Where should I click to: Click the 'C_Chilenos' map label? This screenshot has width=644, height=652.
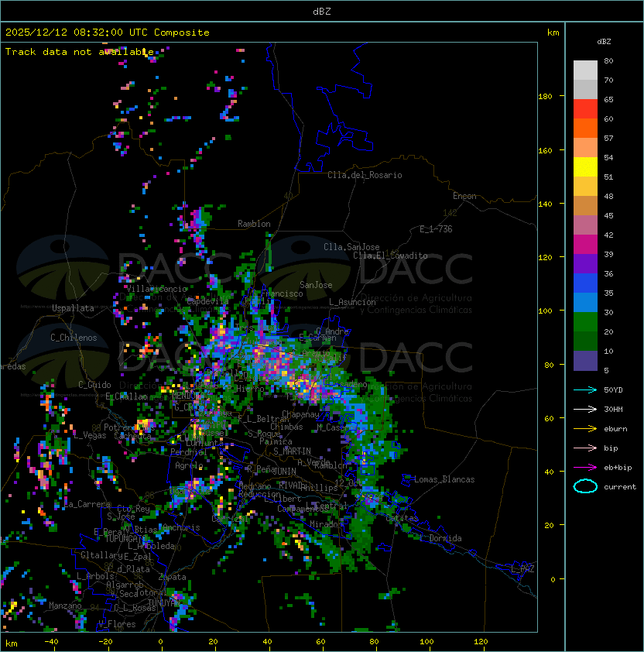pyautogui.click(x=74, y=338)
